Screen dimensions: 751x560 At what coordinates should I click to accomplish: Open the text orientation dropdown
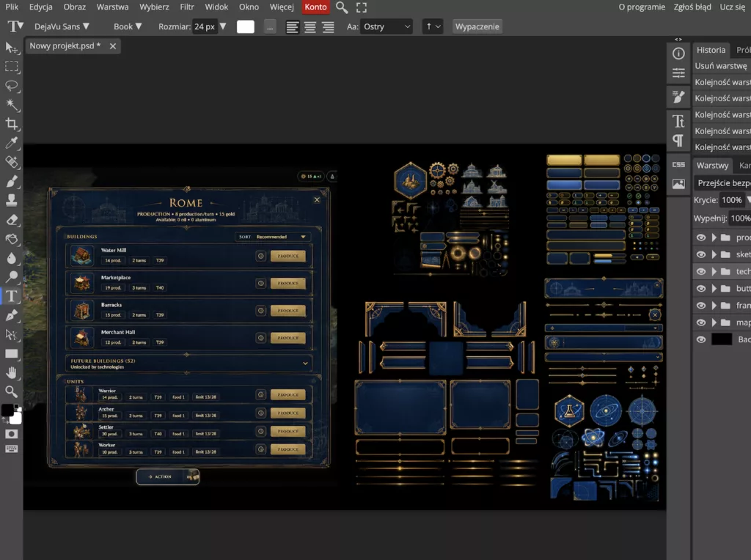[x=432, y=26]
